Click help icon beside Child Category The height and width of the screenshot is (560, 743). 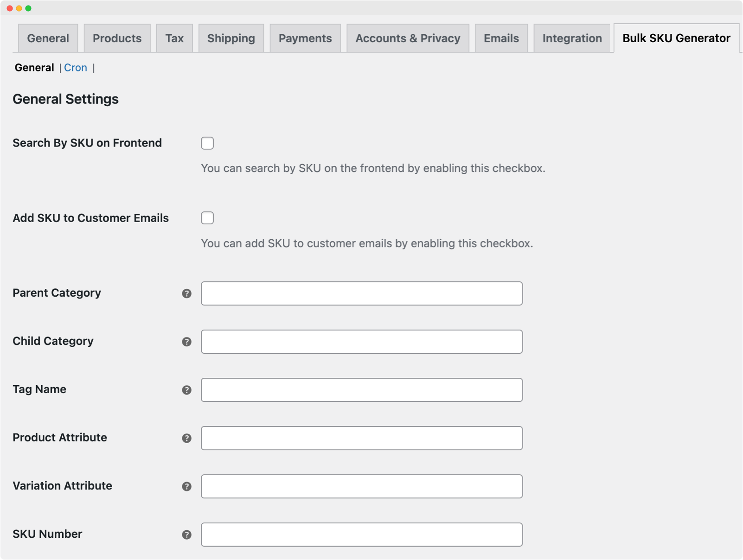click(186, 342)
